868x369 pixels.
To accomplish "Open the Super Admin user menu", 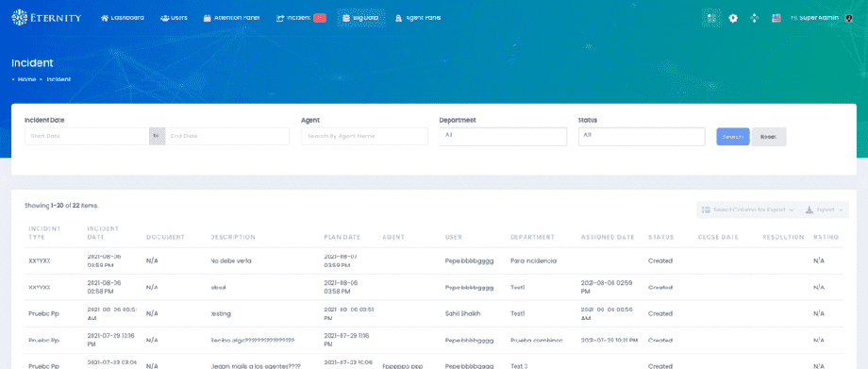I will [815, 18].
